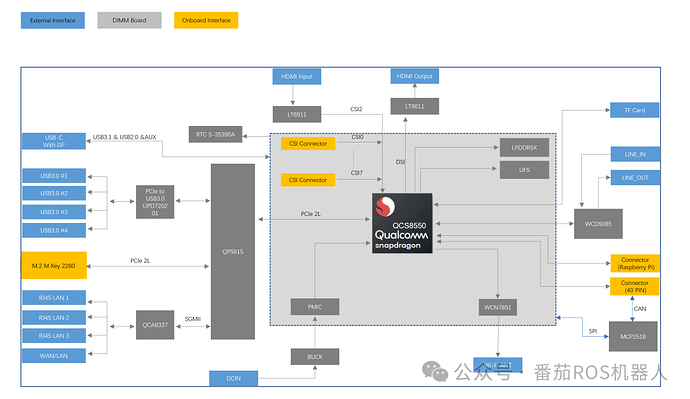Select the QCA8337 switch block
The image size is (690, 399).
(x=155, y=325)
